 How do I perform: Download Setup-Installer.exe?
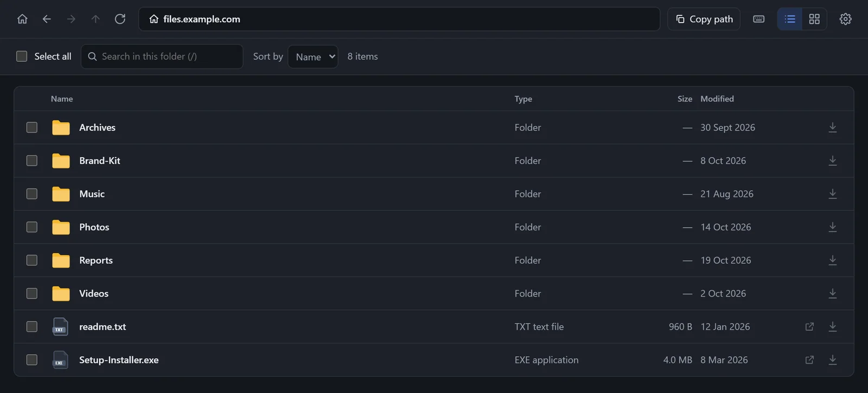833,360
